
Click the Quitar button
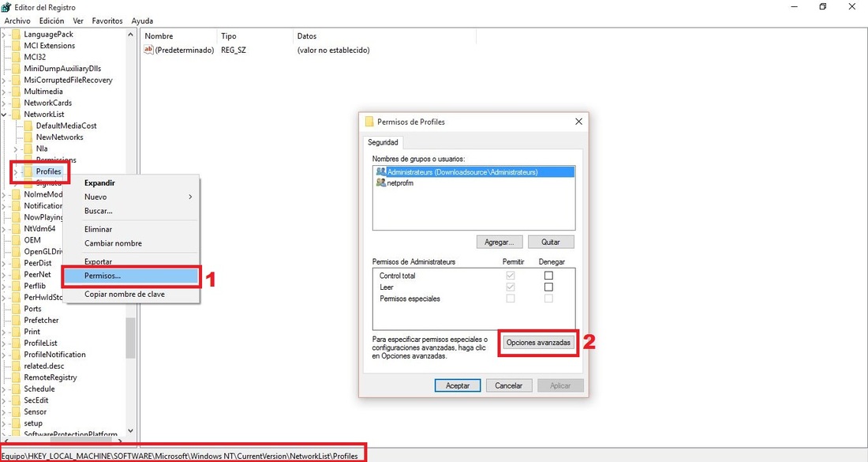[x=550, y=242]
